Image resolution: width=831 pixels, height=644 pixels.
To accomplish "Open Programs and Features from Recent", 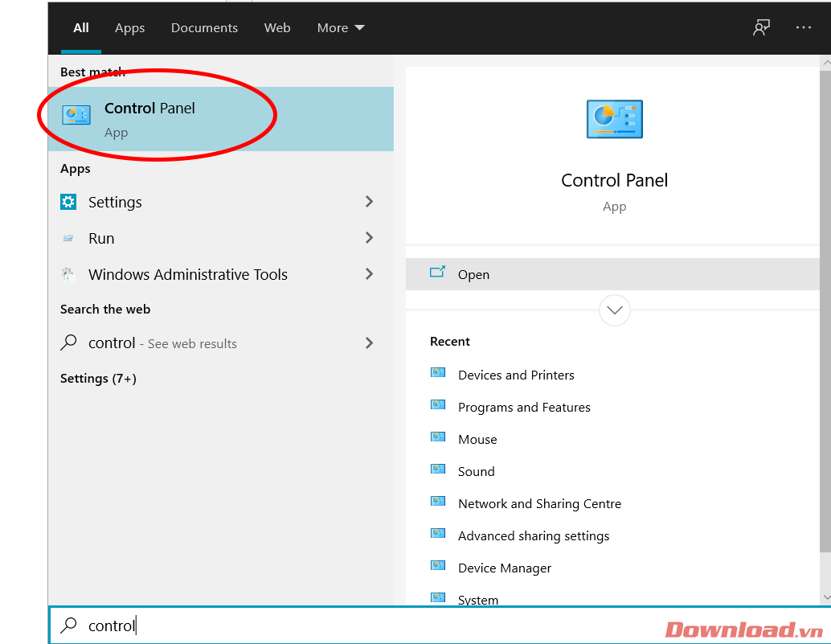I will [x=524, y=407].
